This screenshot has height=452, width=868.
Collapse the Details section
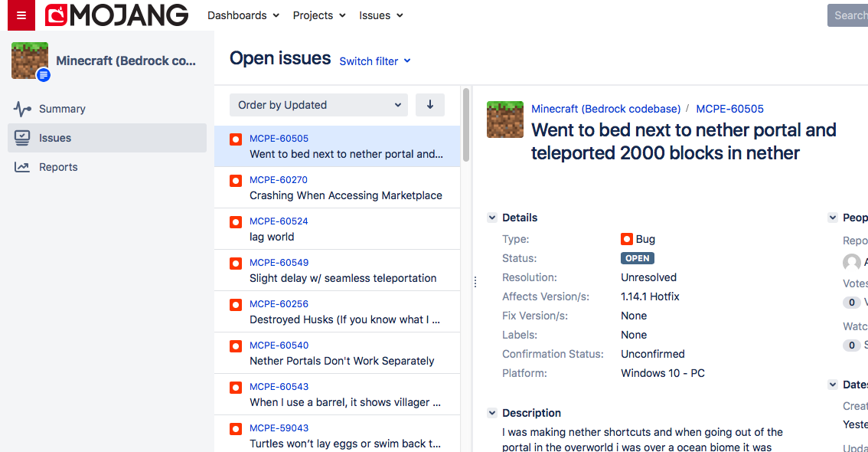[x=492, y=218]
